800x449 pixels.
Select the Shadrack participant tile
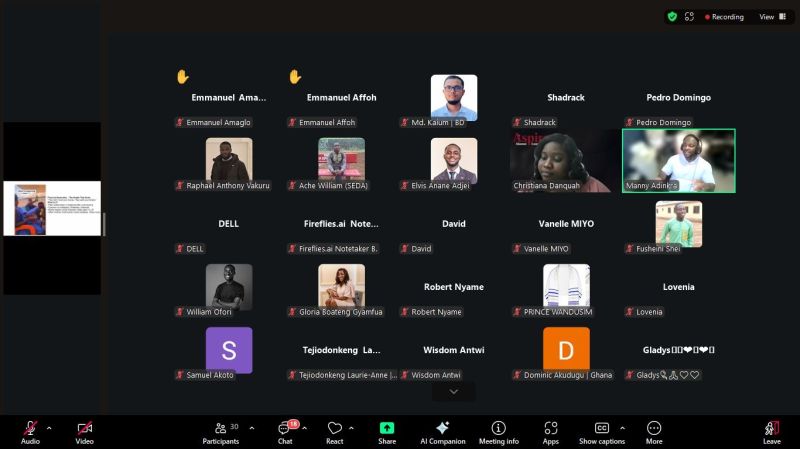[x=566, y=97]
